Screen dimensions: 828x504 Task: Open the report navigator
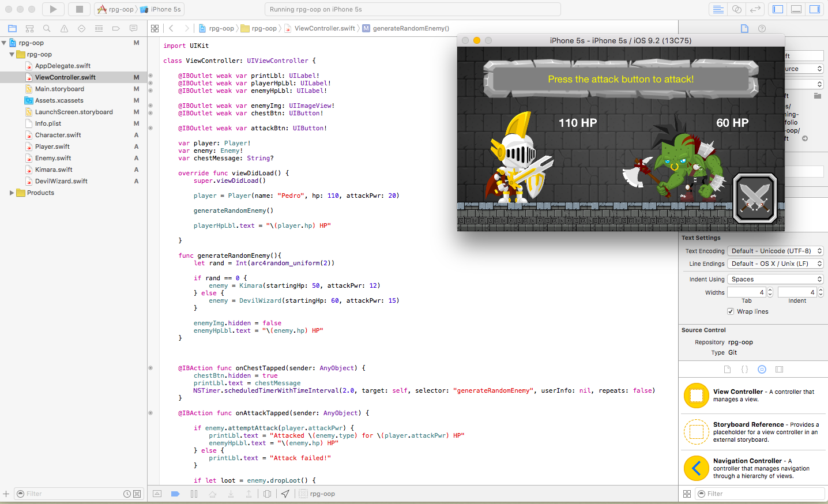[x=133, y=28]
